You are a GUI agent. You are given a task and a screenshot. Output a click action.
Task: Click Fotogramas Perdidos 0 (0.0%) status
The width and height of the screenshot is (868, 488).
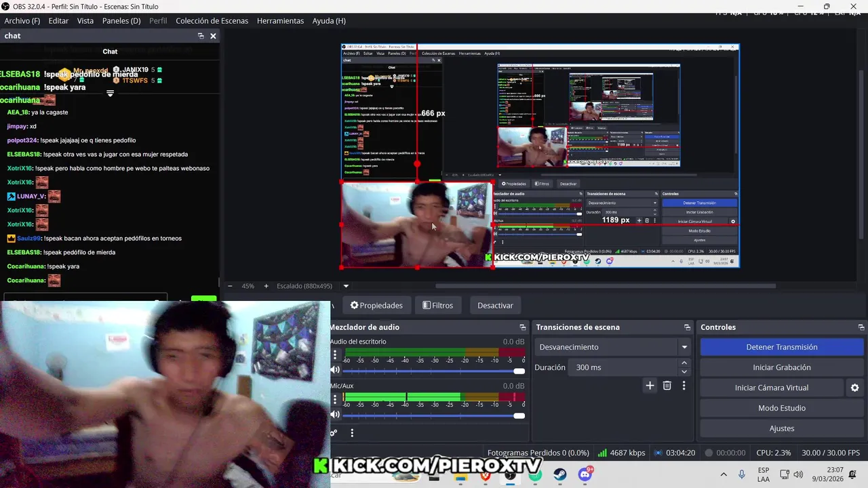(x=538, y=453)
